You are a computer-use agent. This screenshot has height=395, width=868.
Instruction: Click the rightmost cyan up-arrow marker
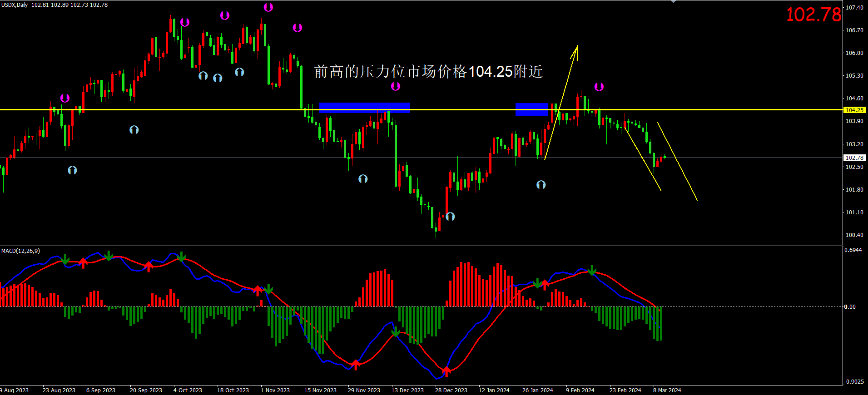coord(541,185)
